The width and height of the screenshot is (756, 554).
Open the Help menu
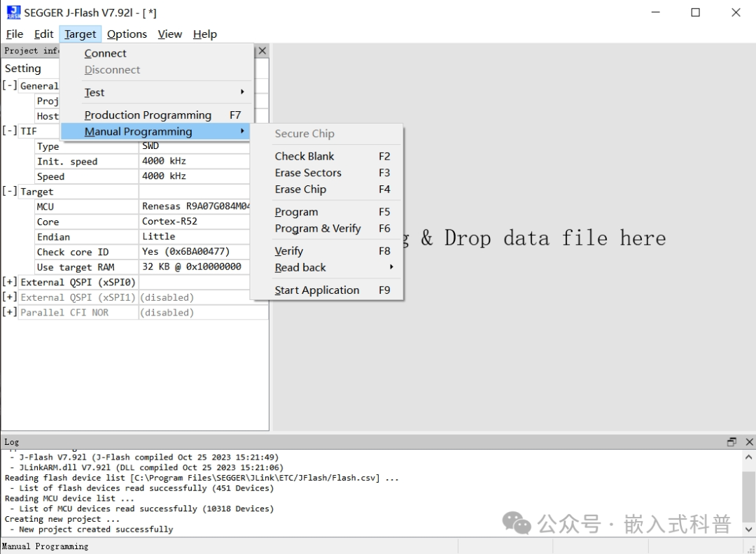[x=205, y=34]
